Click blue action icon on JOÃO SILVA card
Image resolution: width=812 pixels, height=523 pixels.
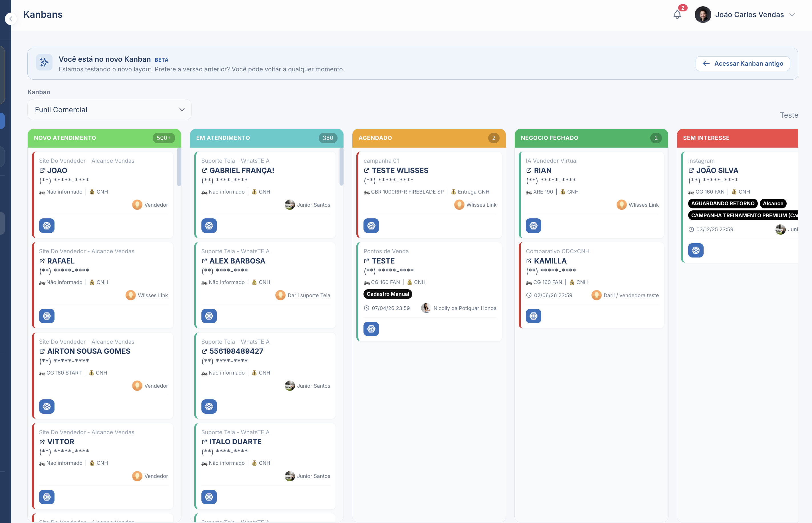point(696,250)
